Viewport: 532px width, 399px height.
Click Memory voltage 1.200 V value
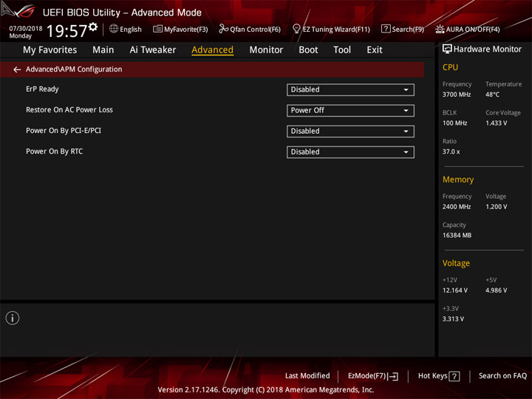(497, 207)
